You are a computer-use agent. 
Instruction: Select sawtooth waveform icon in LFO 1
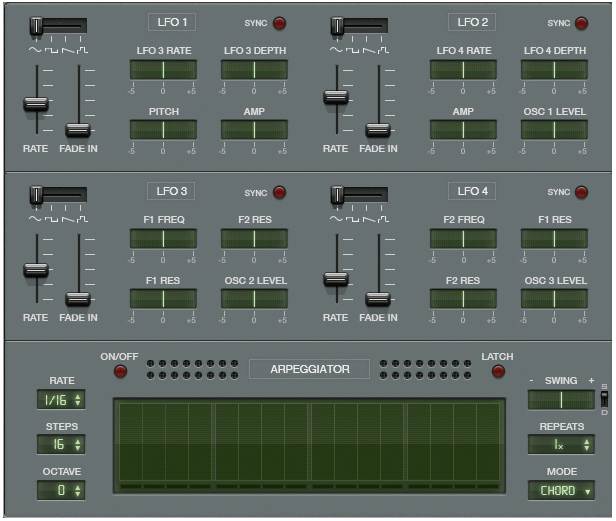67,50
